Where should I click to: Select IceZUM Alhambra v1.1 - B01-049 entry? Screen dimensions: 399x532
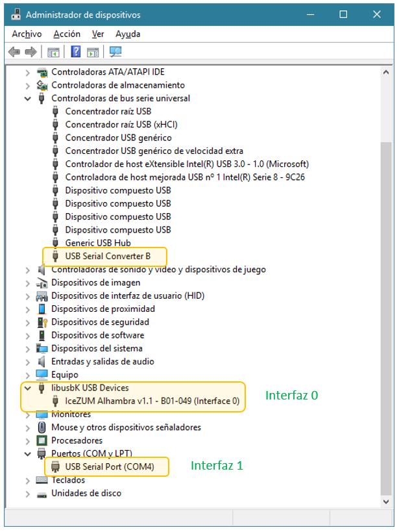tap(152, 401)
